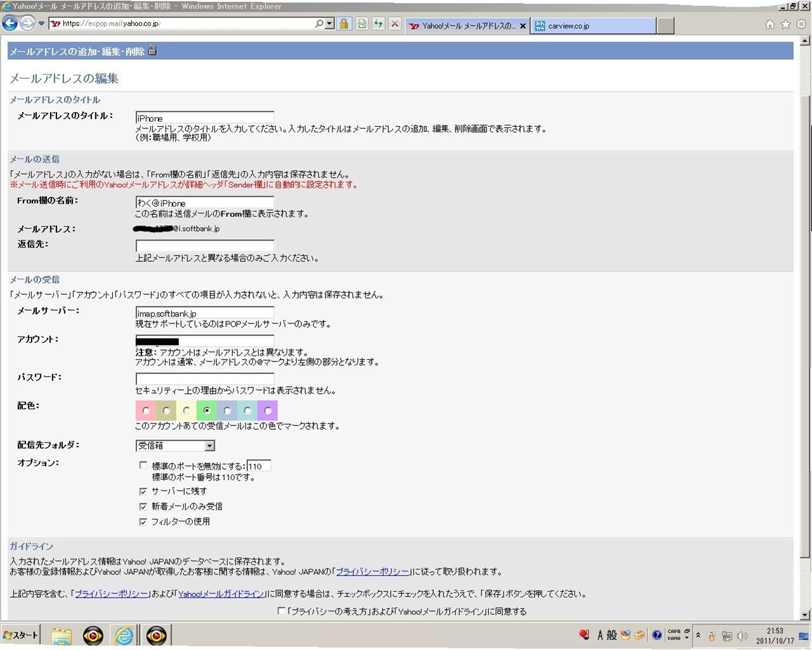The height and width of the screenshot is (650, 812).
Task: Open the first media player taskbar icon
Action: pyautogui.click(x=93, y=635)
